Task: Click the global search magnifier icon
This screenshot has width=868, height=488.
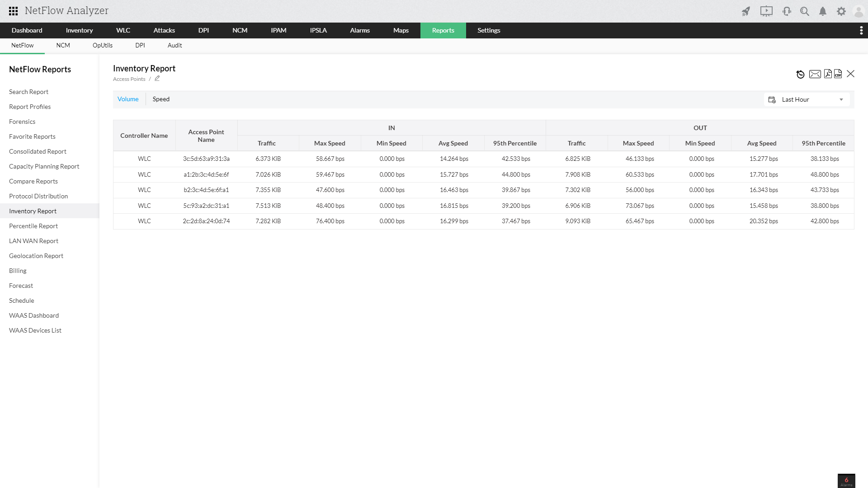Action: pyautogui.click(x=805, y=11)
